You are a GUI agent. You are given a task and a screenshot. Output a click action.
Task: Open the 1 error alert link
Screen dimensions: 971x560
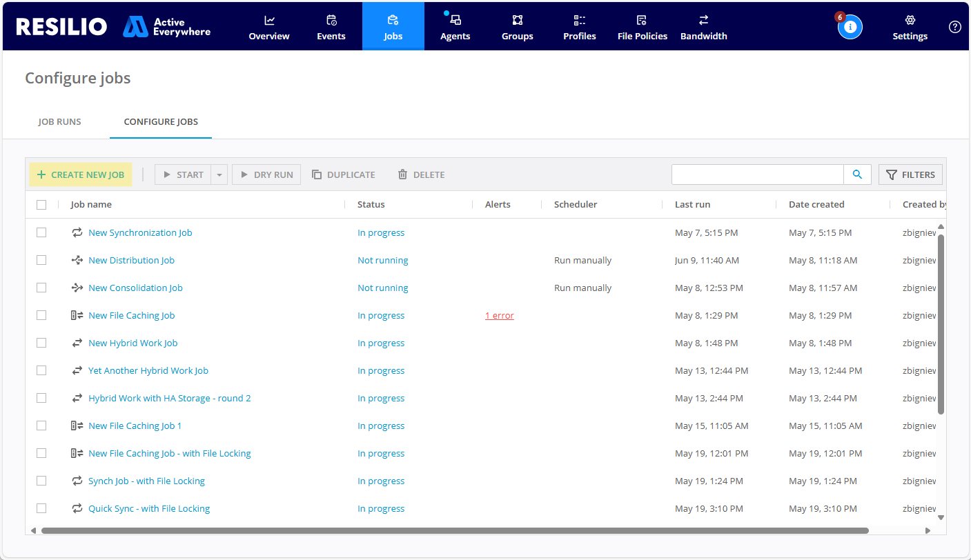(x=500, y=315)
